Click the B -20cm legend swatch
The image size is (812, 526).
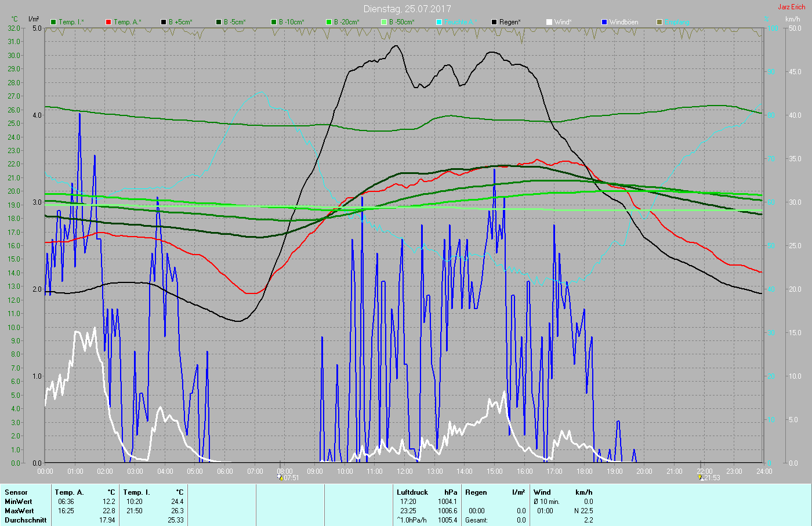(x=329, y=22)
